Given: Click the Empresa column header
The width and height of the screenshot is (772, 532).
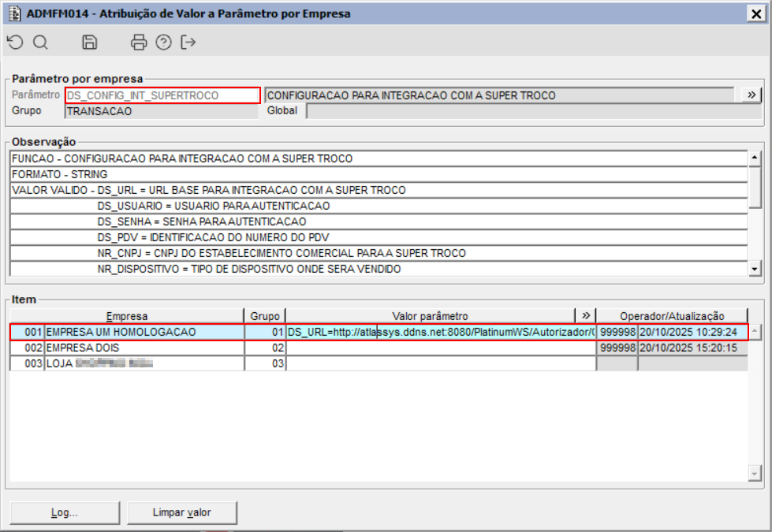Looking at the screenshot, I should pos(126,316).
